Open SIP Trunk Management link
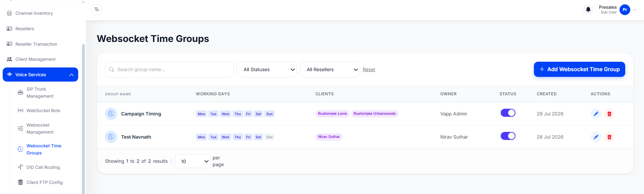 pos(40,93)
